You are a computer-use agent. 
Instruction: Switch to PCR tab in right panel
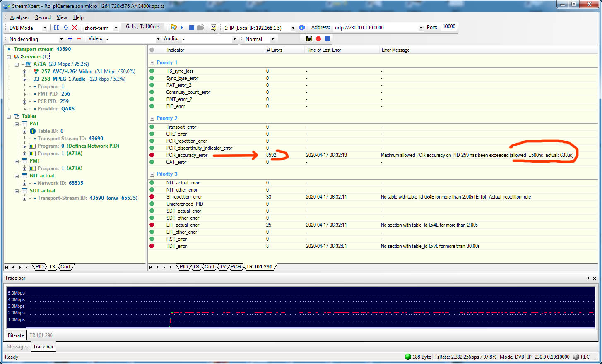tap(236, 267)
